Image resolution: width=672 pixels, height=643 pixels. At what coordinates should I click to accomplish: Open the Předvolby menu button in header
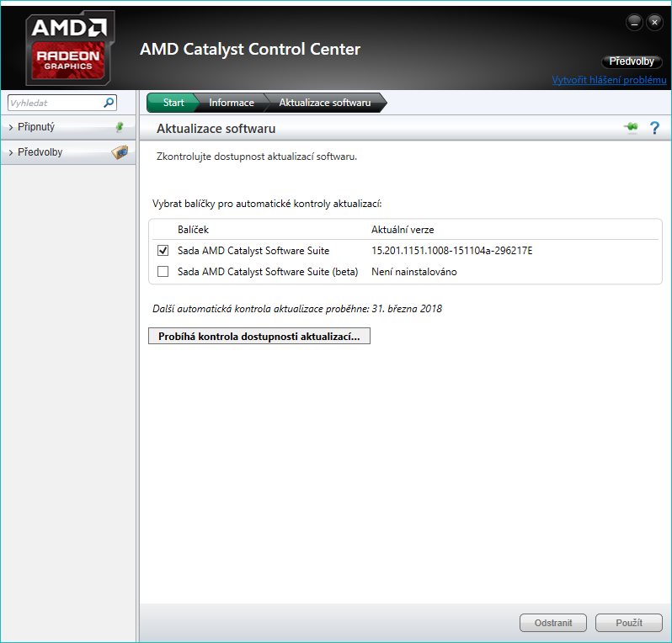(632, 61)
